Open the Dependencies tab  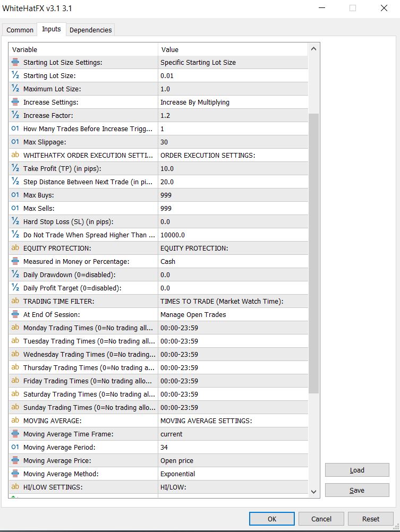pyautogui.click(x=90, y=30)
